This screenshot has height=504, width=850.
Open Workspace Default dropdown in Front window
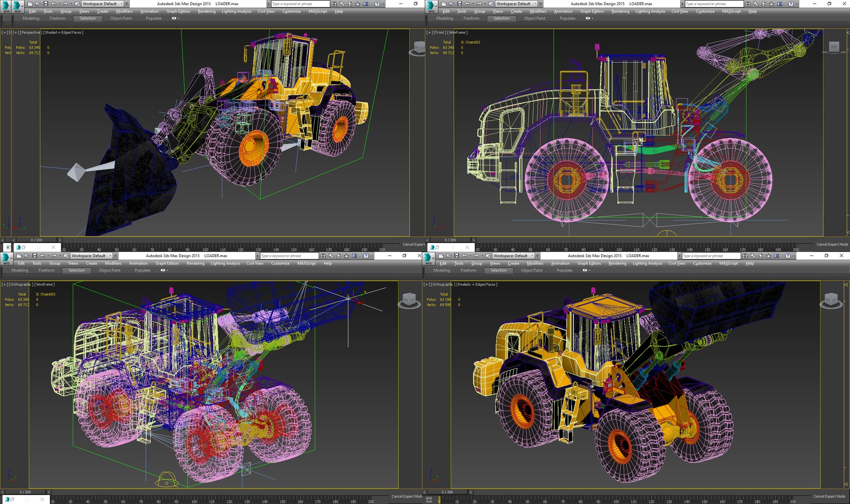tap(516, 4)
